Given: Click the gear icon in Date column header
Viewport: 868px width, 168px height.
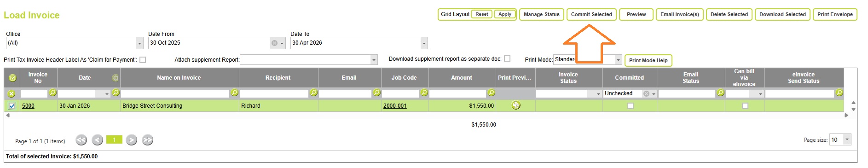Looking at the screenshot, I should pos(115,78).
